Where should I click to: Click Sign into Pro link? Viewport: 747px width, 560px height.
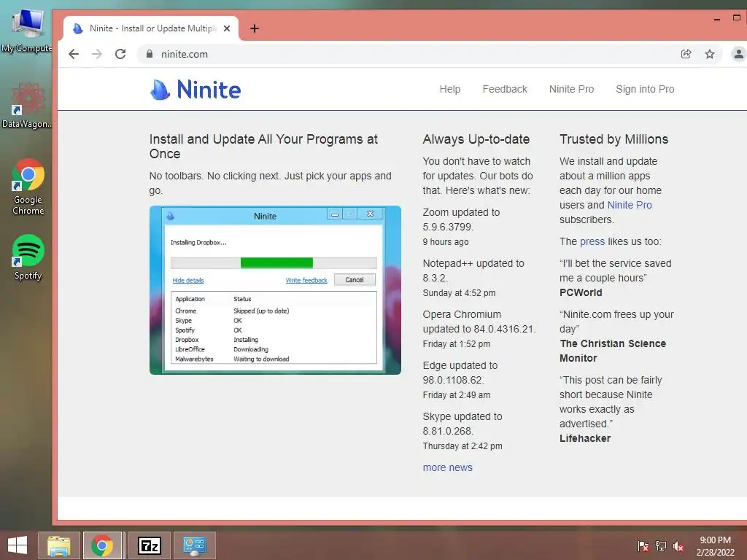(x=645, y=89)
